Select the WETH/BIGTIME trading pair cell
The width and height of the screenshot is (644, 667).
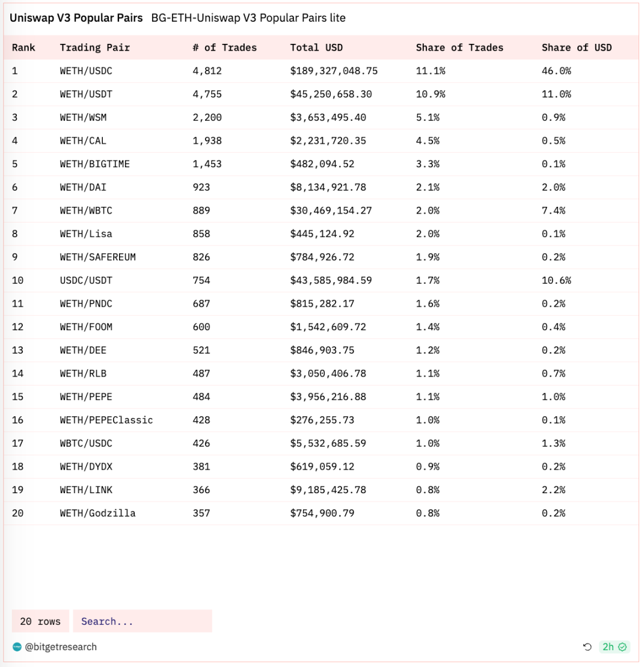click(94, 164)
